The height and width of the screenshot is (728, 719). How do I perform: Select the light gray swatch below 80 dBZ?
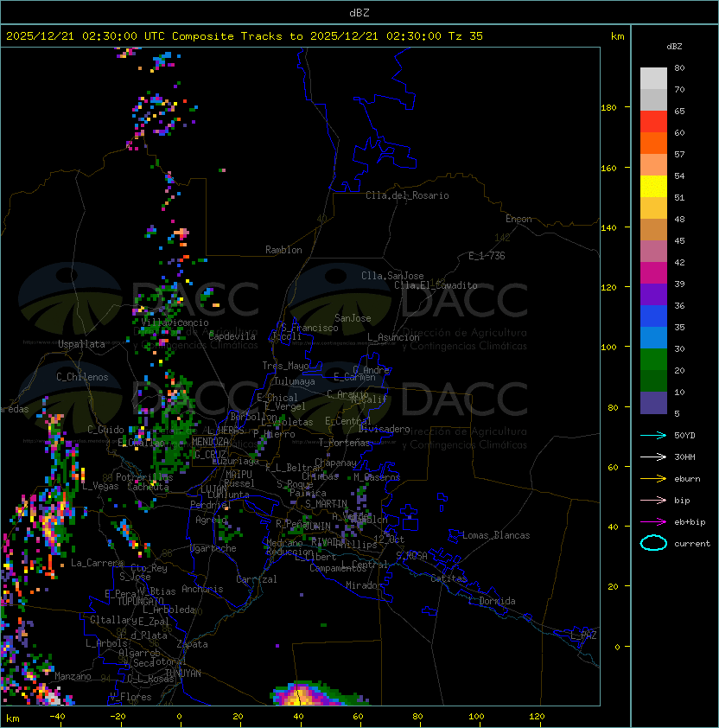(653, 79)
